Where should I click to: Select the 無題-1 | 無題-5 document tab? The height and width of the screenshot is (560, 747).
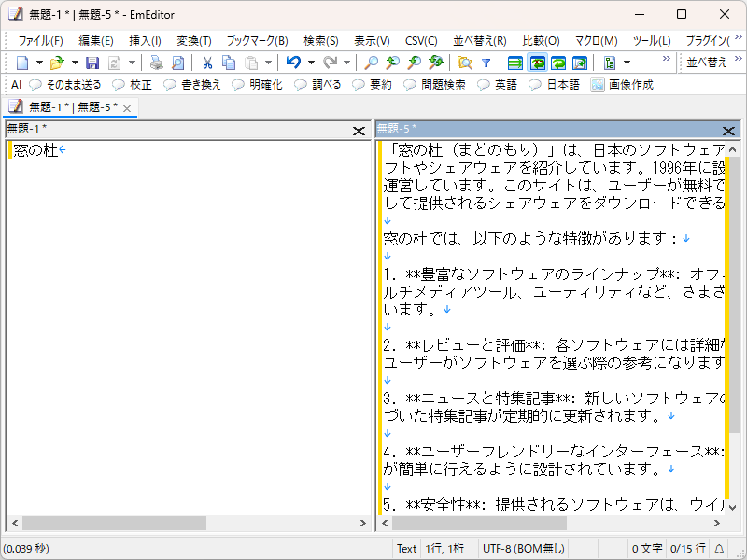73,107
